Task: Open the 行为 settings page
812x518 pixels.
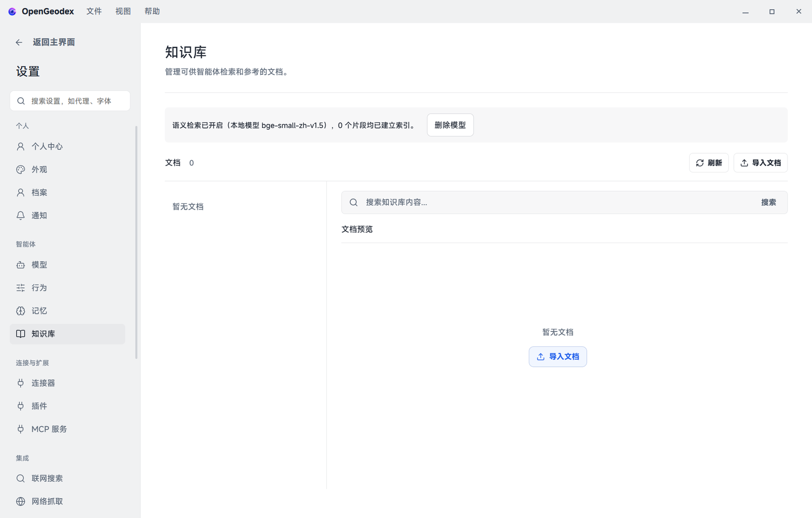Action: click(x=67, y=288)
